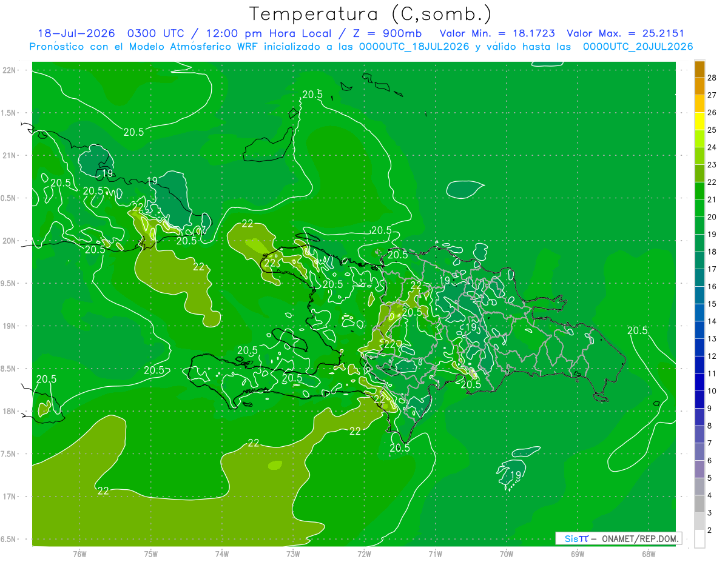Click the 20 value on the color scale

click(x=712, y=216)
